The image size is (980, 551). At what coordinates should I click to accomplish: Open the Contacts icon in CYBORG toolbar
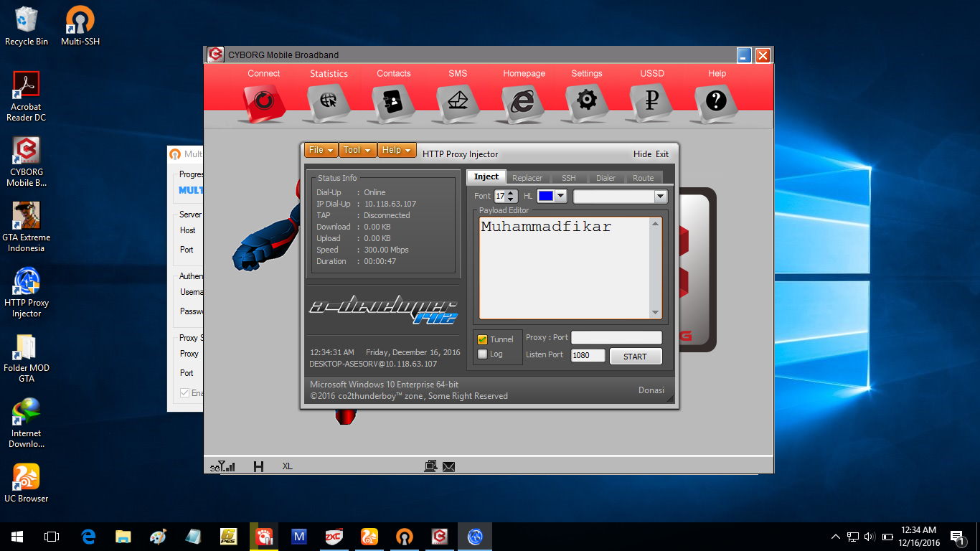click(393, 103)
